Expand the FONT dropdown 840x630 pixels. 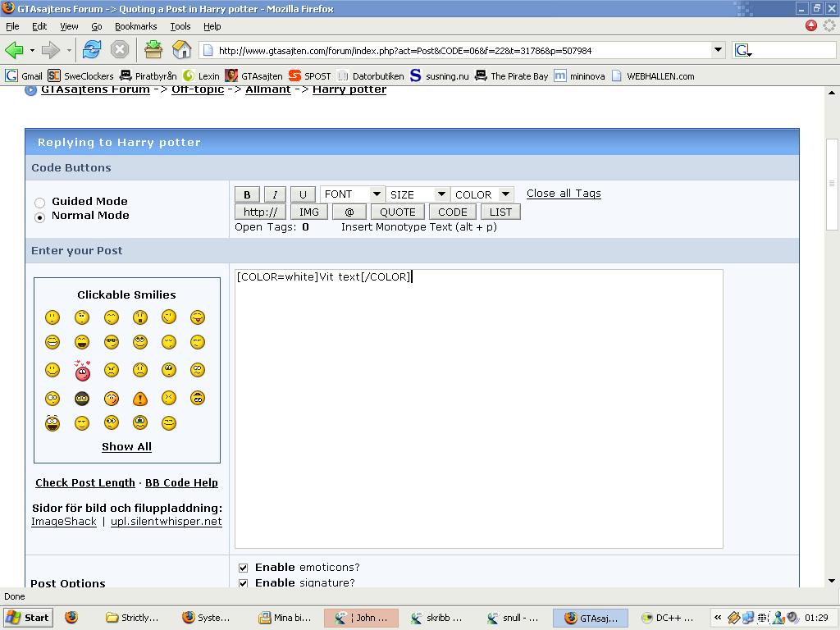tap(352, 194)
